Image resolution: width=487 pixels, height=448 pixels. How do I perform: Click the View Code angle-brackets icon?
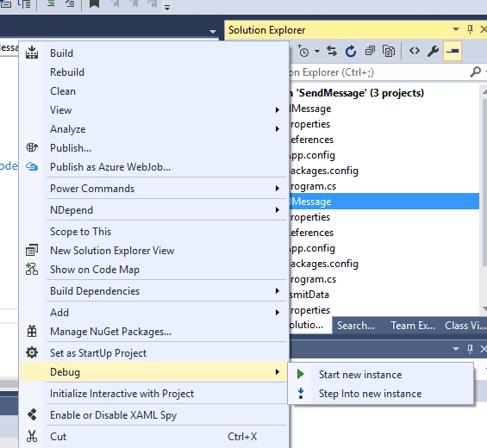point(415,51)
